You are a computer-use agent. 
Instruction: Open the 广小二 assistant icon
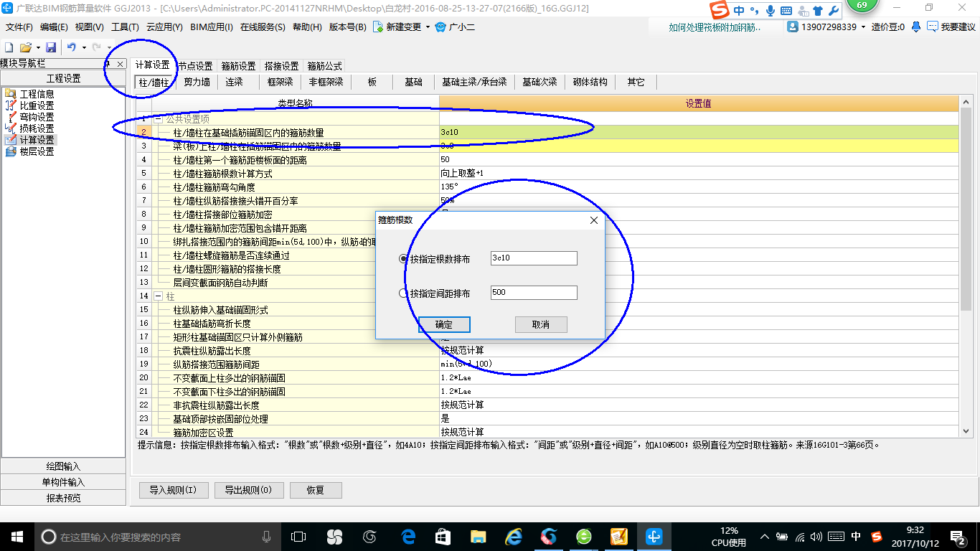point(441,27)
